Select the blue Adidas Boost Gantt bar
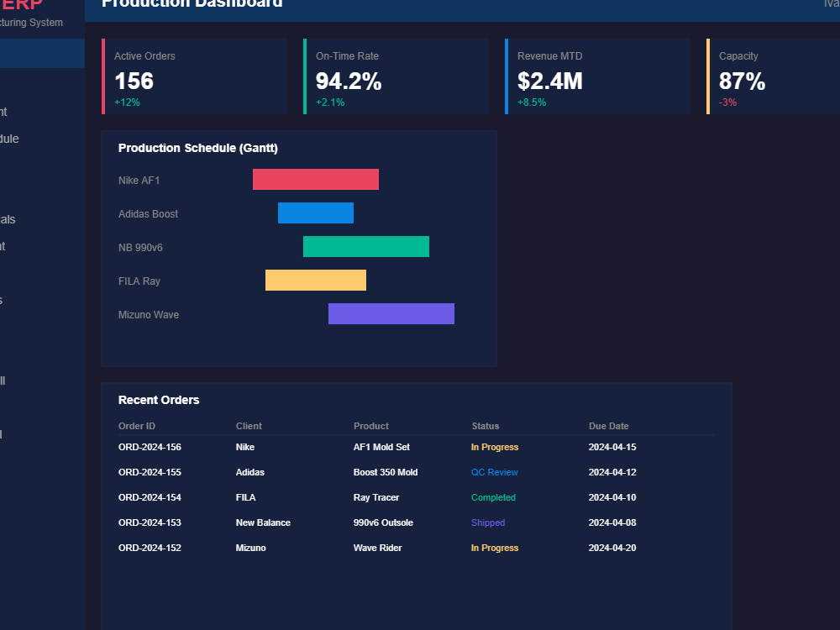Image resolution: width=840 pixels, height=630 pixels. click(x=316, y=213)
